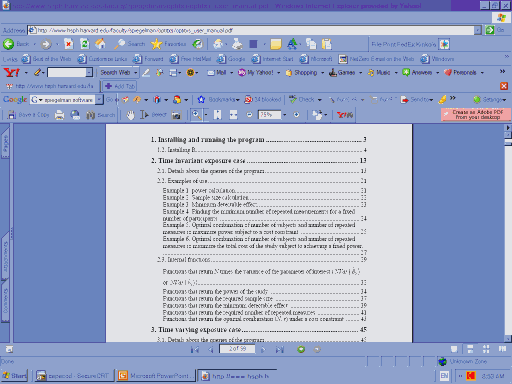Open the Yahoo Games menu
512x384 pixels.
(x=342, y=72)
